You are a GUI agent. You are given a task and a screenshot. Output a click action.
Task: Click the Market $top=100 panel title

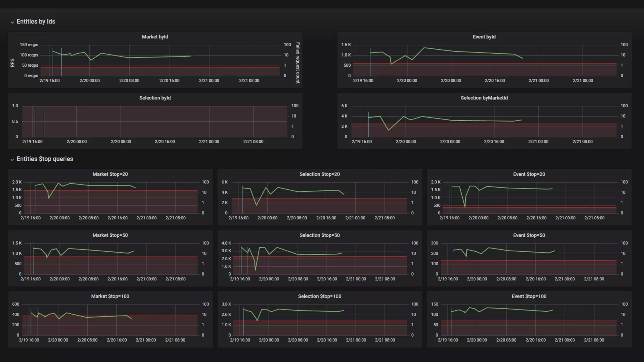pyautogui.click(x=110, y=296)
